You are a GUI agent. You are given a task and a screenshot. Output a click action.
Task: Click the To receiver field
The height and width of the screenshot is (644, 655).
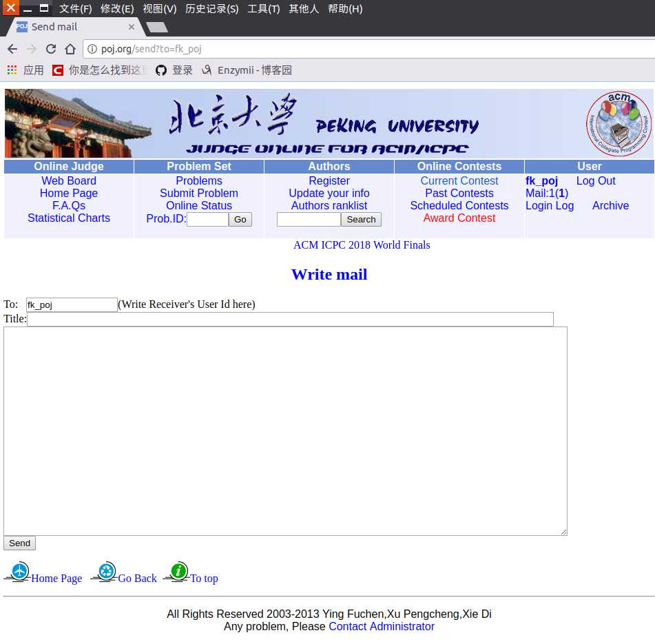coord(72,304)
